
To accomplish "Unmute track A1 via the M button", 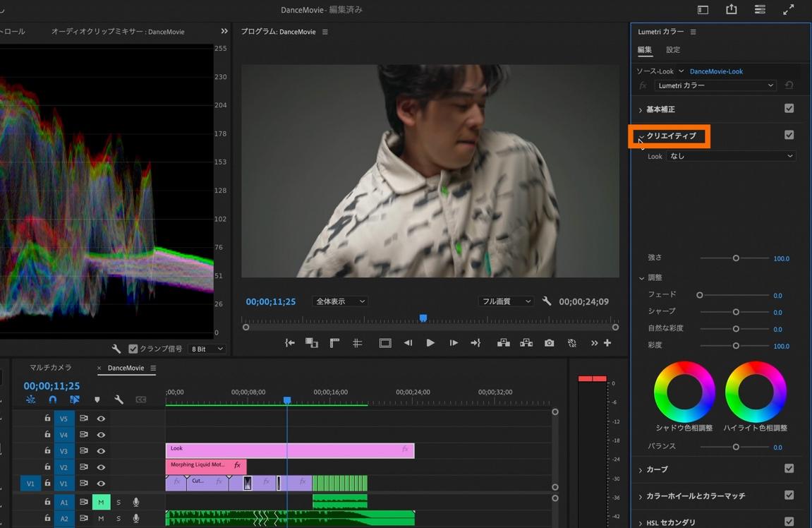I will [101, 502].
